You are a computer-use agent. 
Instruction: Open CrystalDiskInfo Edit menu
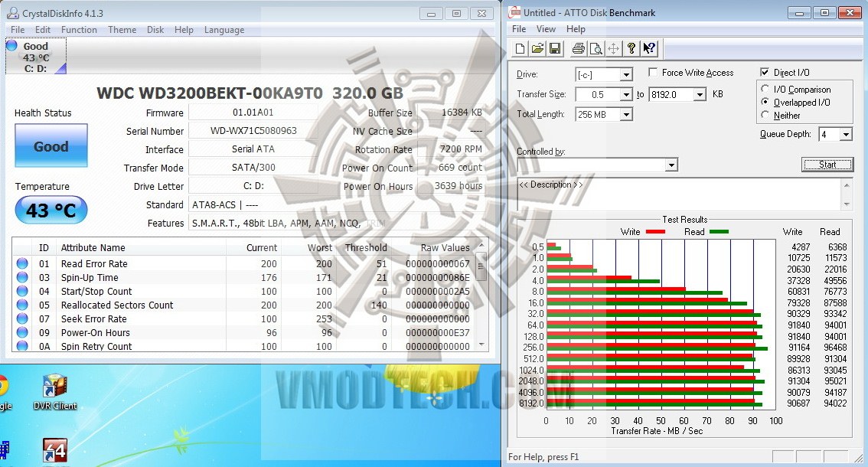pyautogui.click(x=43, y=29)
